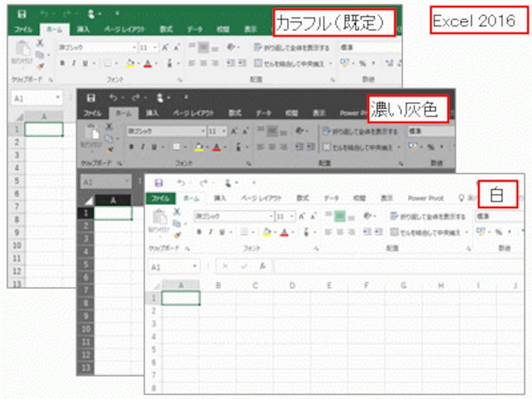Open Customize Quick Access Toolbar arrow, white window
This screenshot has height=399, width=532.
pyautogui.click(x=254, y=184)
